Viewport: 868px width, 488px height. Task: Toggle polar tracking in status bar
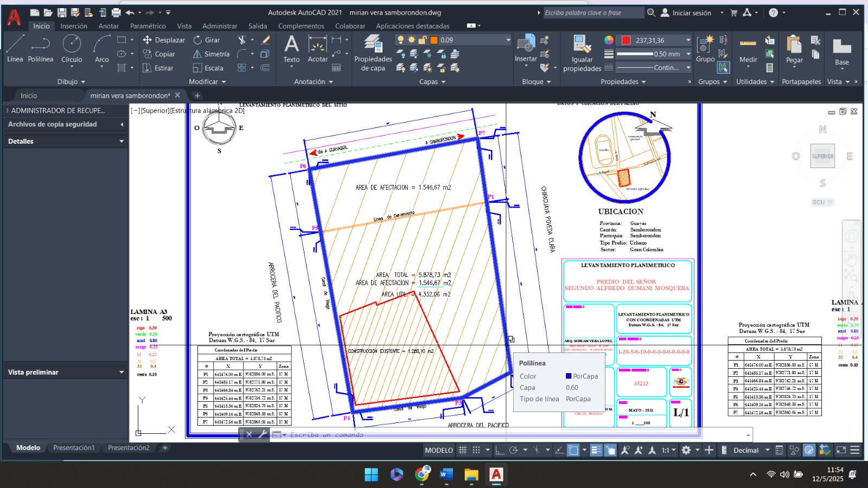coord(514,450)
